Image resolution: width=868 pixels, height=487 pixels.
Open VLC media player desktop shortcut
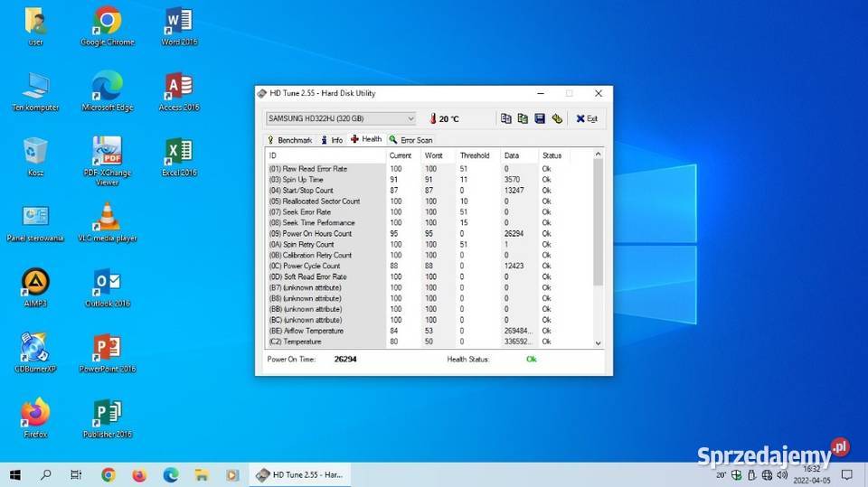108,222
